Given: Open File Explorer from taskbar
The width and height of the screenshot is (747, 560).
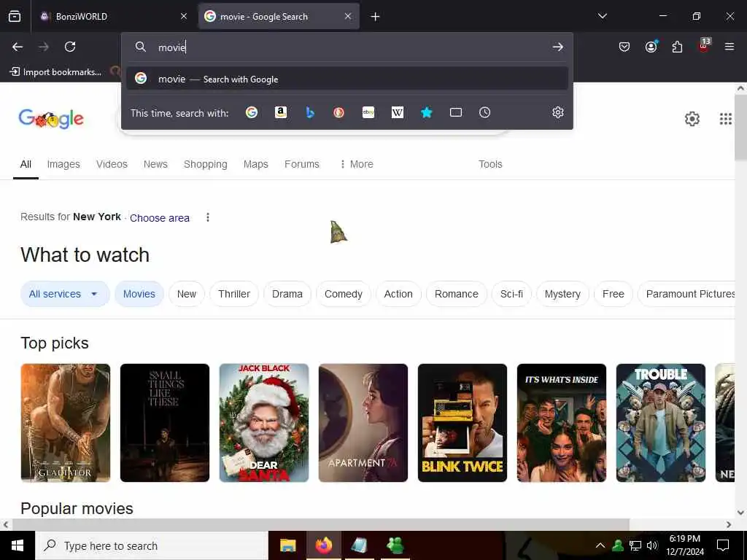Looking at the screenshot, I should click(x=287, y=545).
